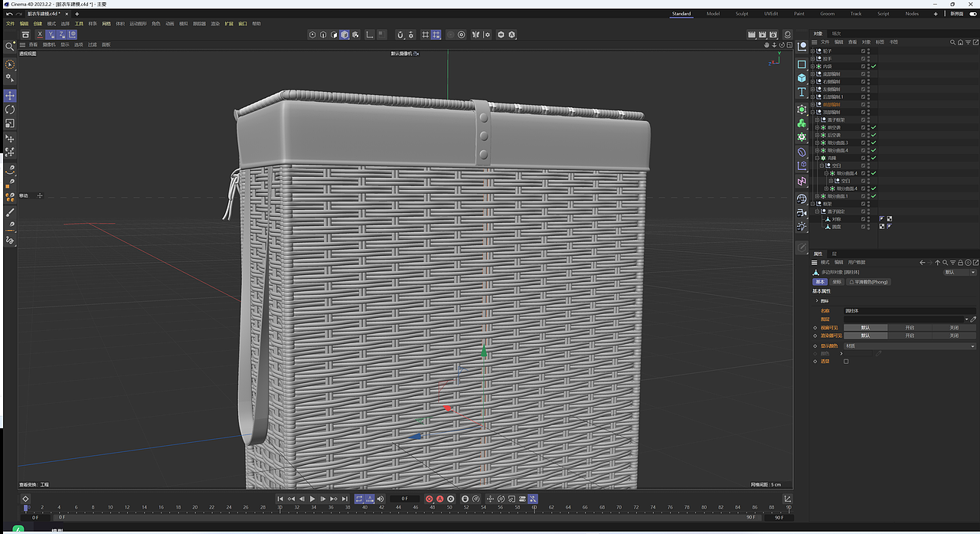Viewport: 980px width, 534px height.
Task: Open the display color dropdown
Action: (x=910, y=346)
